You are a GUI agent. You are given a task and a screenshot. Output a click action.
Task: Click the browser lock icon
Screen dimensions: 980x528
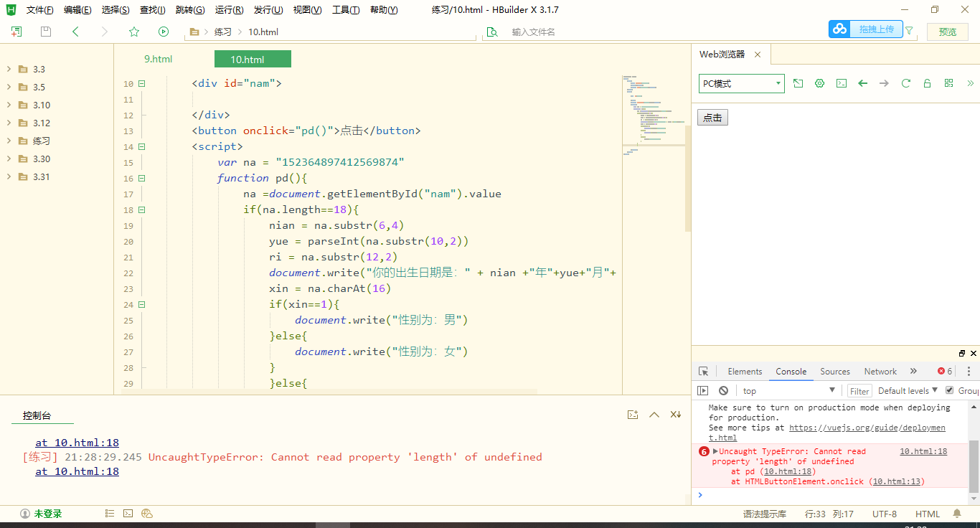pos(927,83)
